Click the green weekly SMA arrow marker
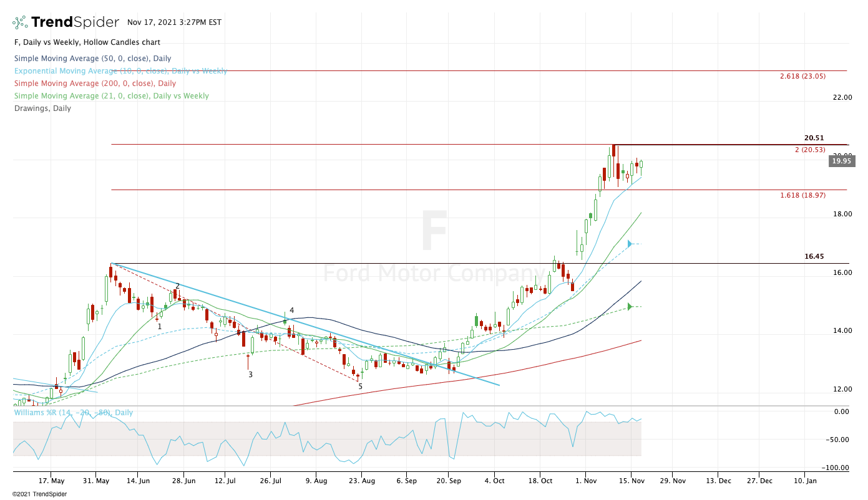 631,307
